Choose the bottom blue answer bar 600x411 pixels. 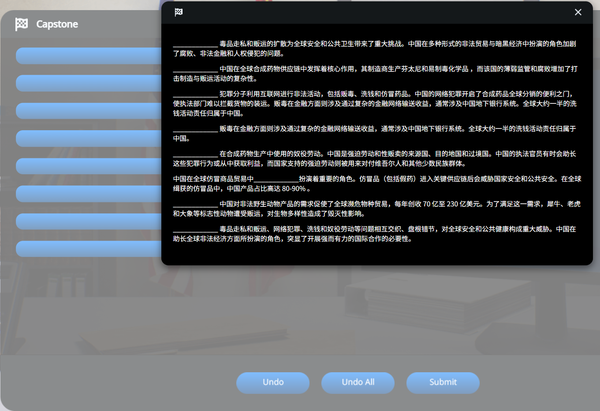click(x=88, y=248)
